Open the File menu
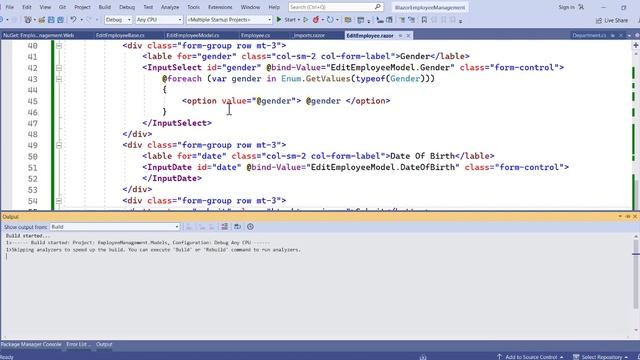This screenshot has height=360, width=640. point(9,7)
